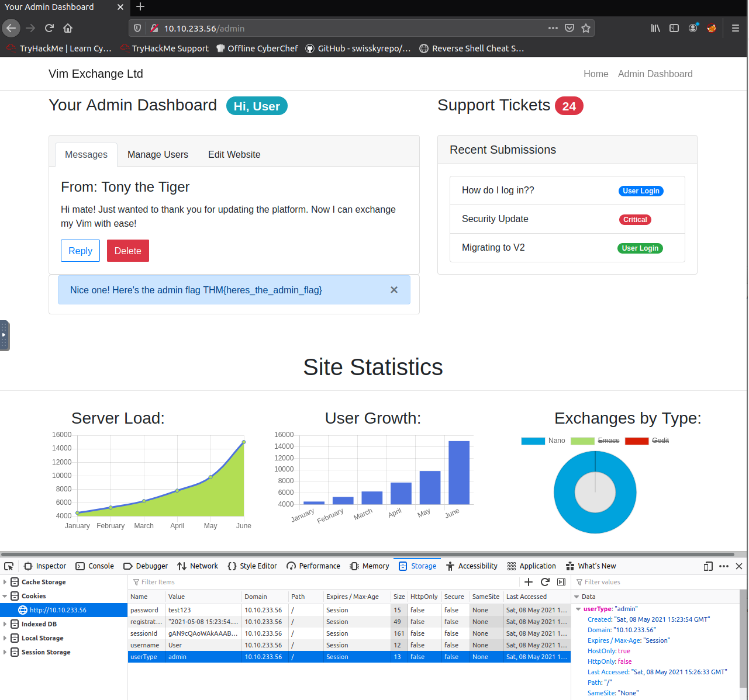Screen dimensions: 749x700
Task: Refresh the cookie storage list
Action: tap(545, 582)
